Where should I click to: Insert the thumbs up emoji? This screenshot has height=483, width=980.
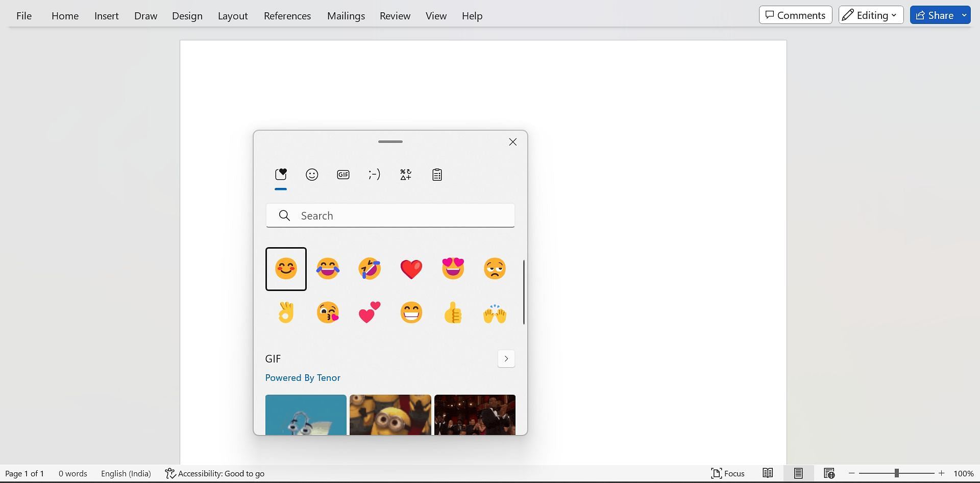(x=453, y=312)
